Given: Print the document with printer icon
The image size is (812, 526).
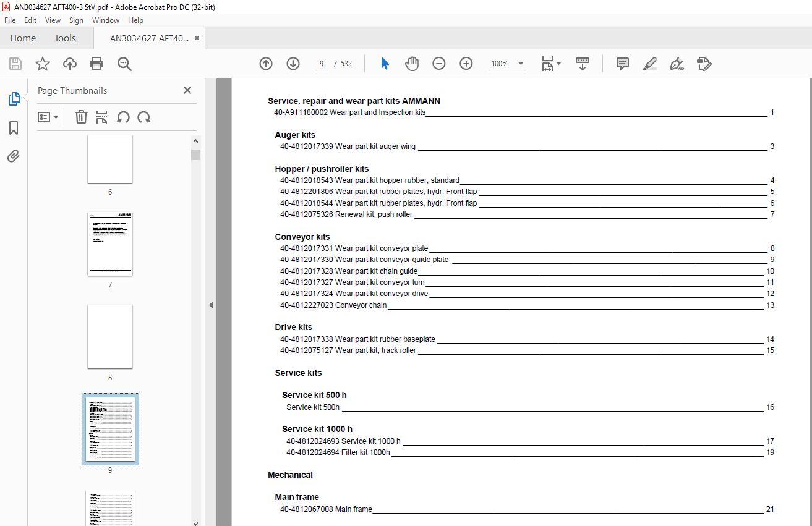Looking at the screenshot, I should click(96, 64).
